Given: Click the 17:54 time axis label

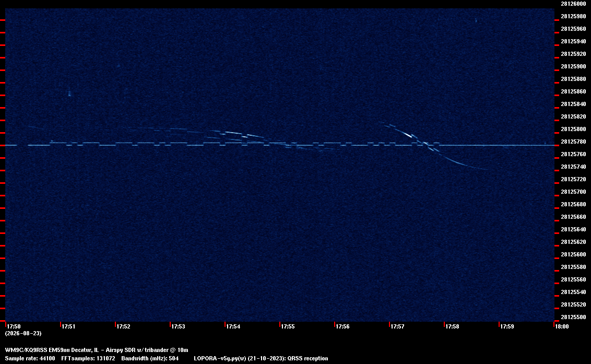Looking at the screenshot, I should tap(233, 326).
